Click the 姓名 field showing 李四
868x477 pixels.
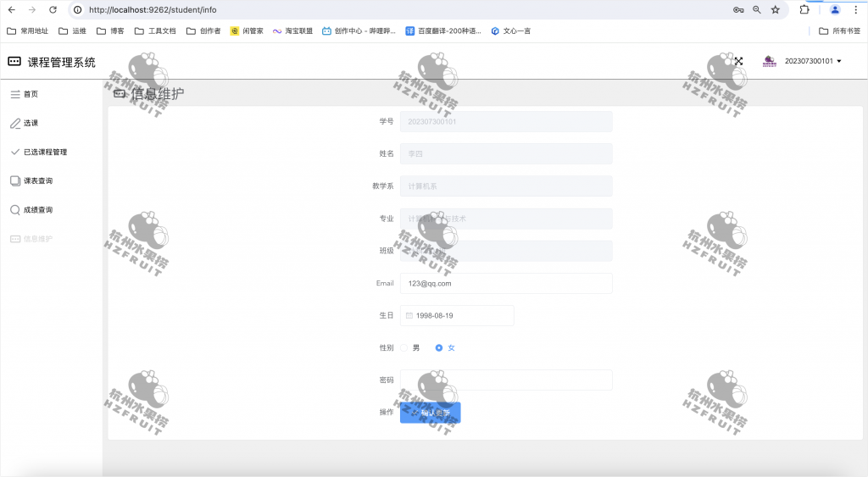coord(506,154)
